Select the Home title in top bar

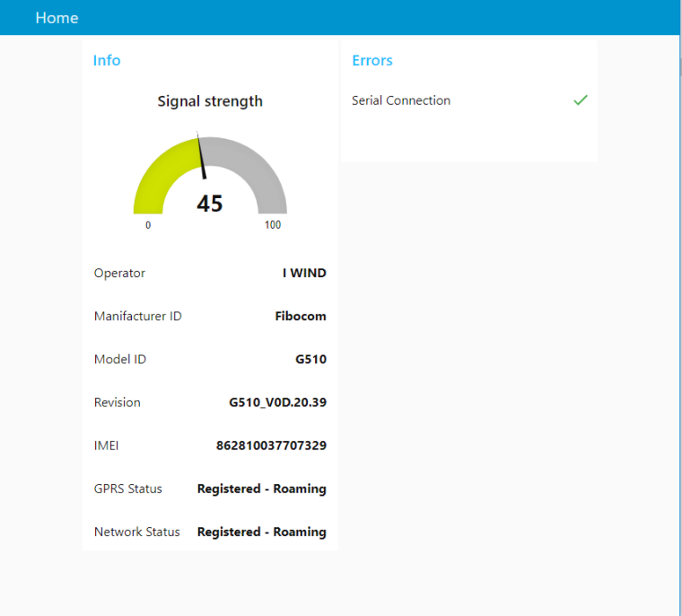pos(57,18)
